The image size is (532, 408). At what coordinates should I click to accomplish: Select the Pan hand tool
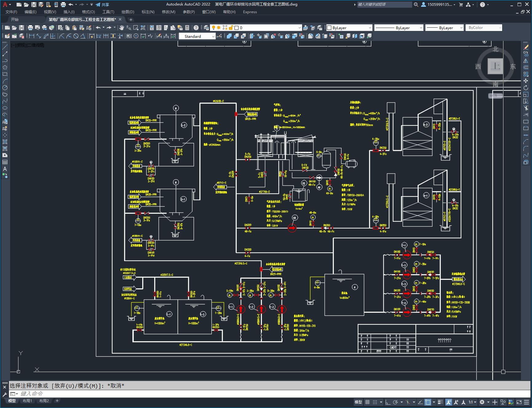click(122, 28)
